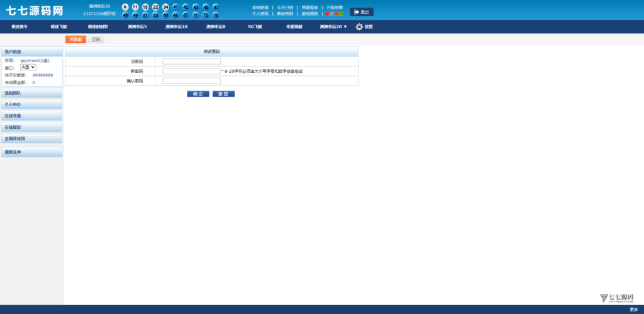Image resolution: width=644 pixels, height=314 pixels.
Task: Switch to the 正码 tab
Action: 96,40
